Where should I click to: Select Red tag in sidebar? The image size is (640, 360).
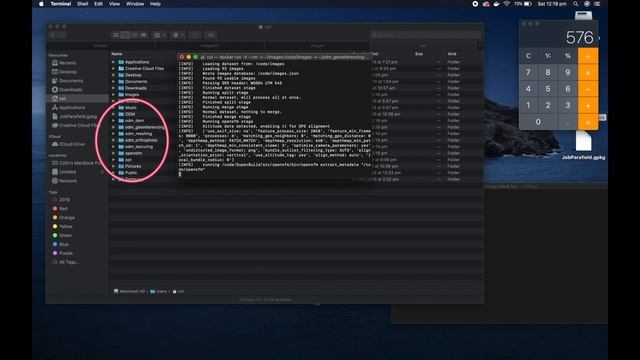pyautogui.click(x=60, y=209)
